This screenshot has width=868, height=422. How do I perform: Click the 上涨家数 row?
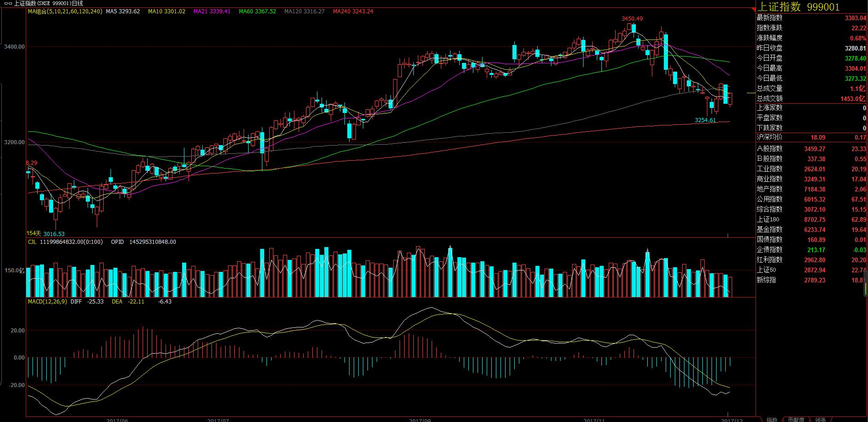click(811, 108)
